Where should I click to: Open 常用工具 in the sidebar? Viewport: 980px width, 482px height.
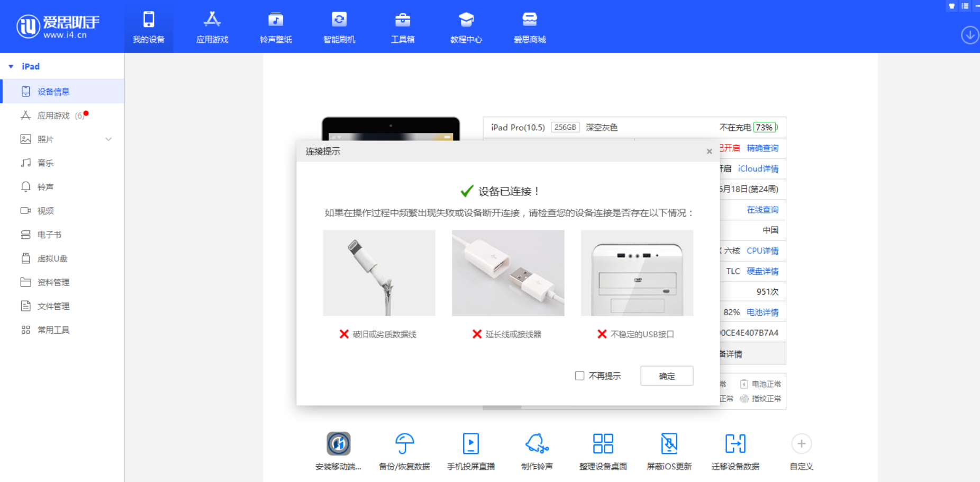click(x=62, y=330)
